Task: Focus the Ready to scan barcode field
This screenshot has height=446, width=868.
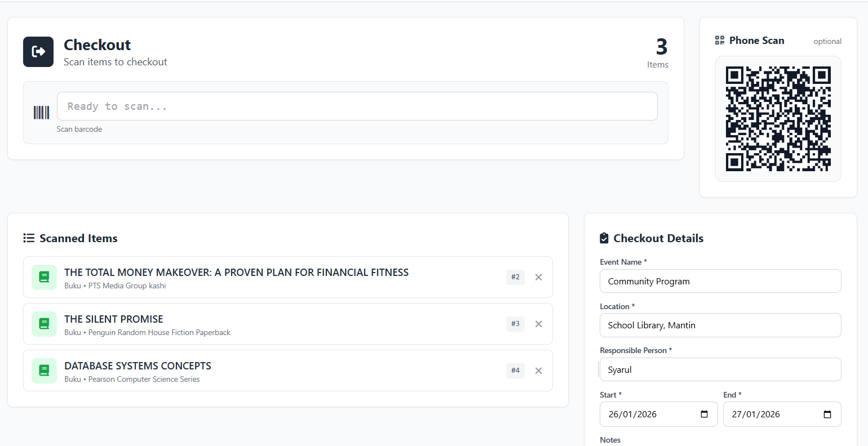Action: [357, 106]
